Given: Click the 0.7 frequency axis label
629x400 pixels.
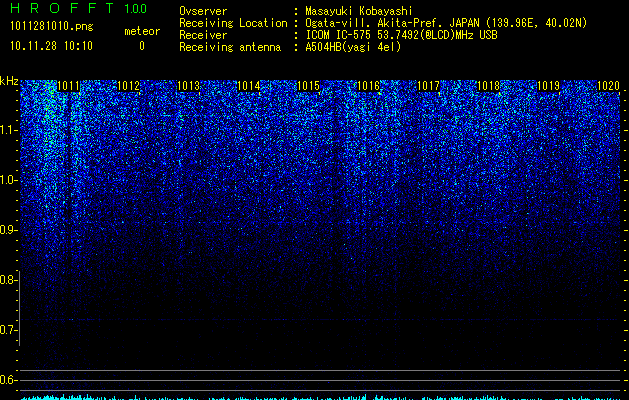Looking at the screenshot, I should pyautogui.click(x=8, y=330).
